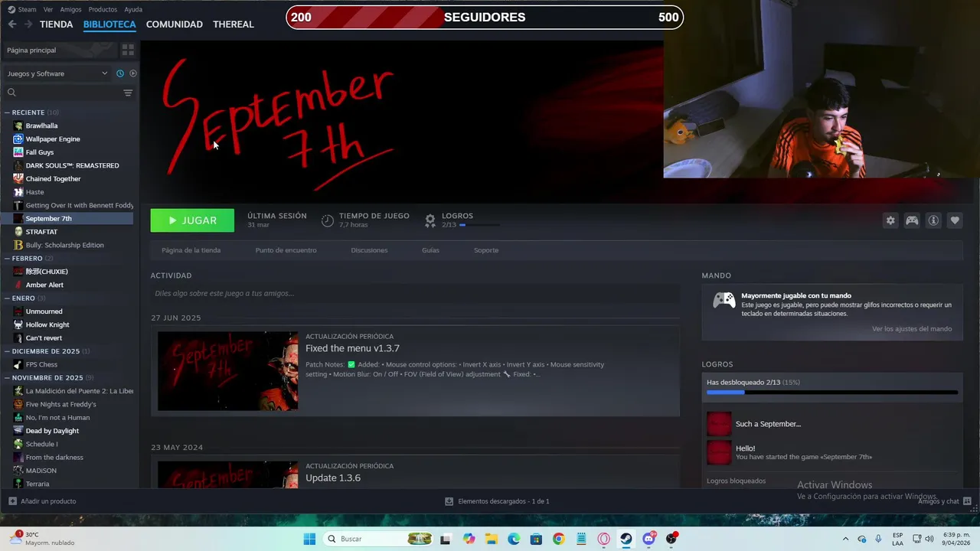Screen dimensions: 980x551
Task: Open Windows Start menu
Action: [309, 539]
